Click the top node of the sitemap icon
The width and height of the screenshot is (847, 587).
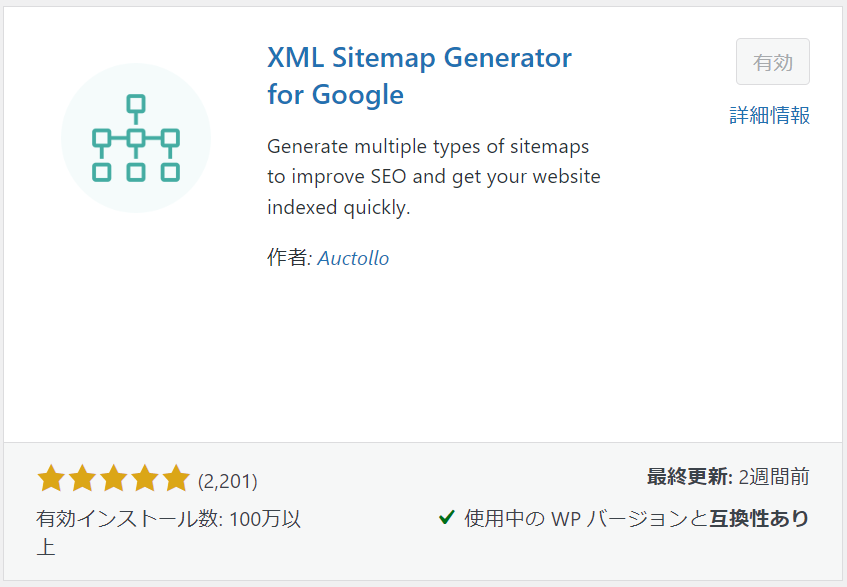136,104
